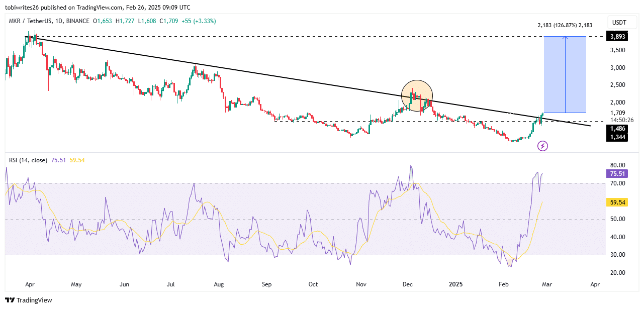The width and height of the screenshot is (644, 309).
Task: Click the TradingView logo at bottom left
Action: point(28,300)
